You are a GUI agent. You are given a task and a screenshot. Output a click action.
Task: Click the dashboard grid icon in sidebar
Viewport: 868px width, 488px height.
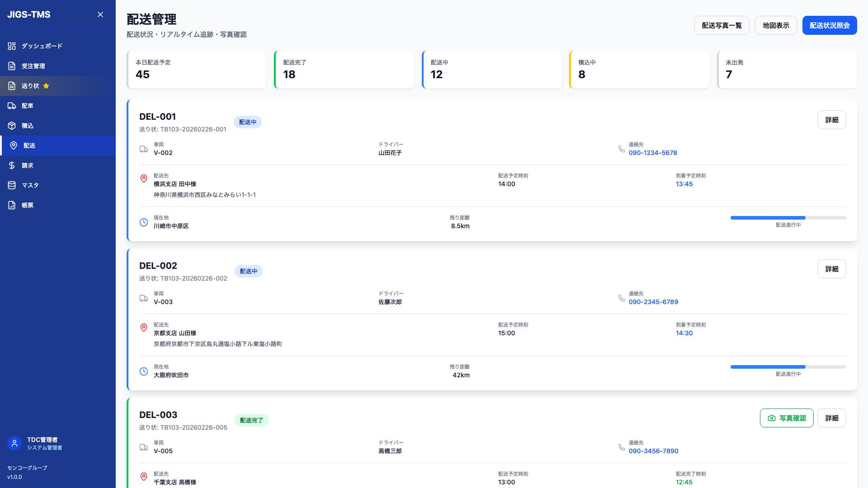coord(12,46)
